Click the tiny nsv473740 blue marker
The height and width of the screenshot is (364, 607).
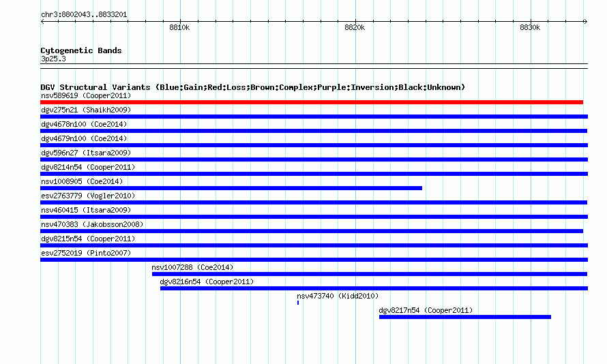pos(297,303)
